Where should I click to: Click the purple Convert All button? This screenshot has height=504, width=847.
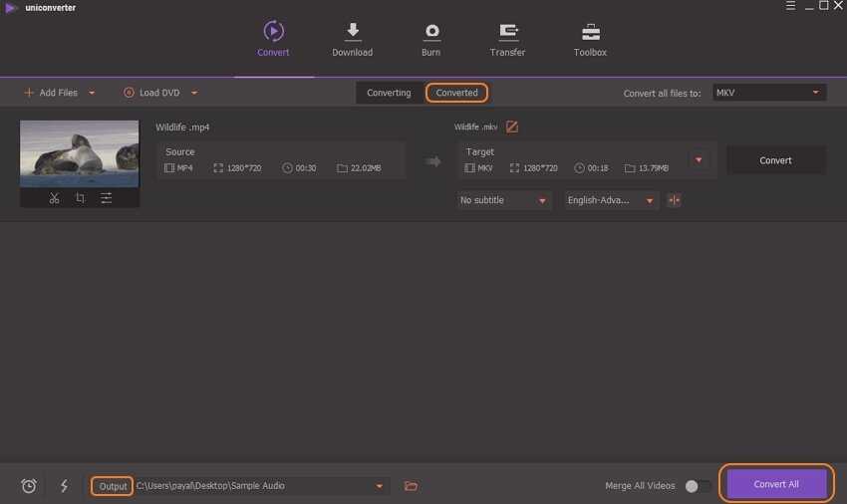tap(776, 484)
